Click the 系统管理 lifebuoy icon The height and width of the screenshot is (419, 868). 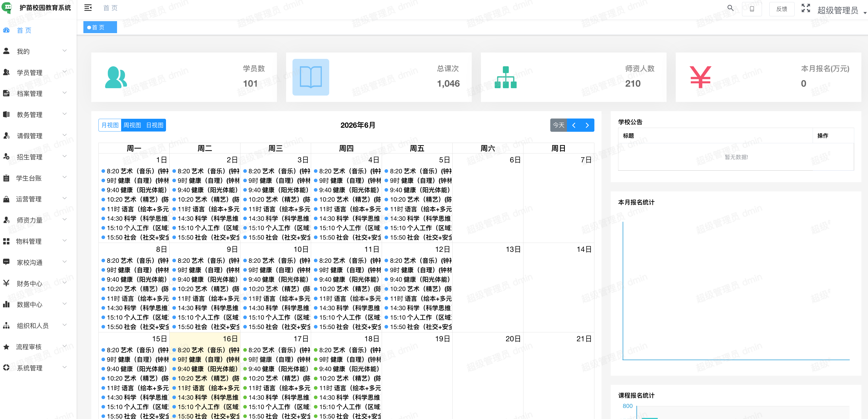(6, 368)
